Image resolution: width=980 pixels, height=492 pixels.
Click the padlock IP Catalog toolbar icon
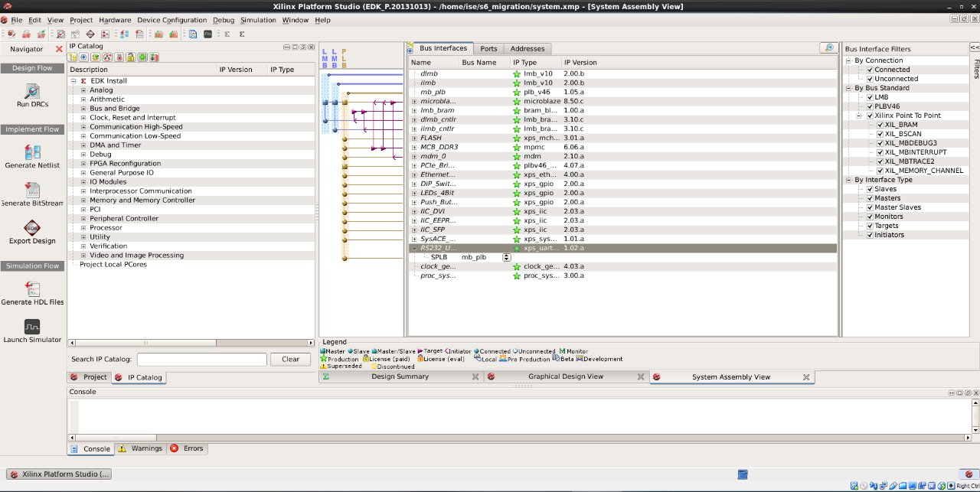pyautogui.click(x=131, y=57)
